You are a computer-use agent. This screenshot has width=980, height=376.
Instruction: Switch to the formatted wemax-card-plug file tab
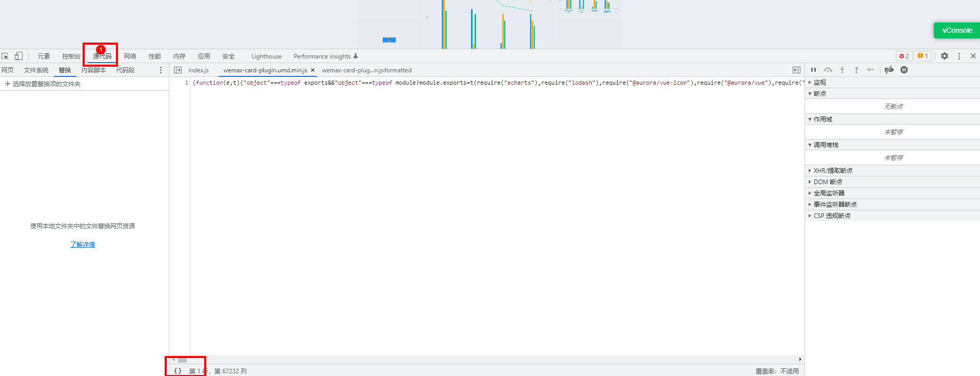[366, 70]
